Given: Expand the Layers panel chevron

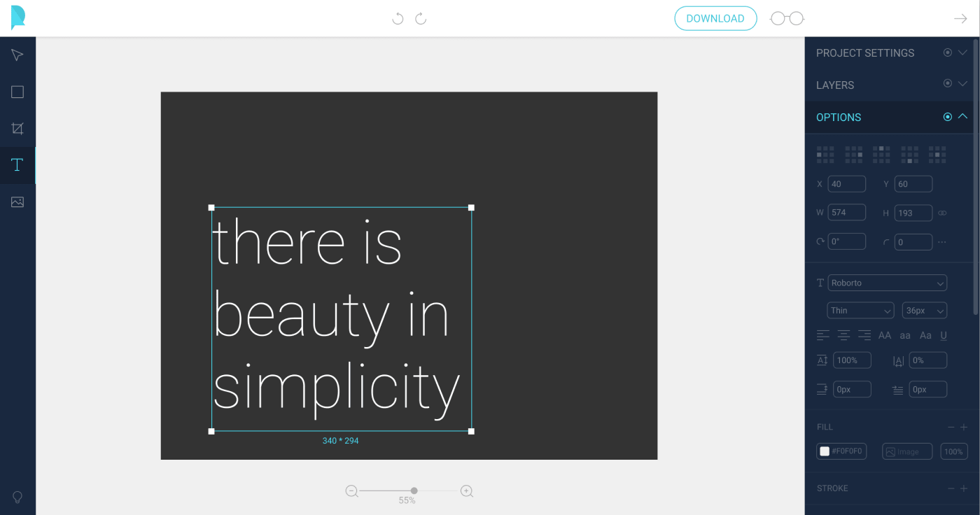Looking at the screenshot, I should [962, 83].
